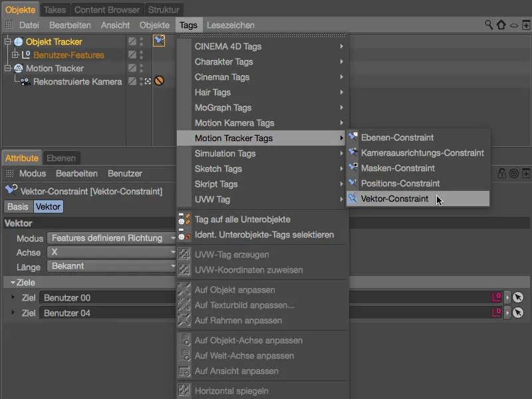Click the target circle icon in Attribute manager

514,174
